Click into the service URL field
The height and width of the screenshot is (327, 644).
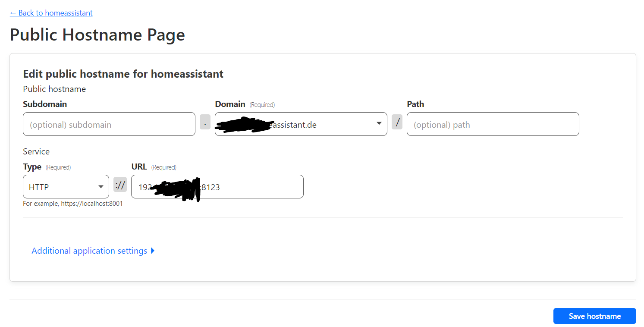click(217, 187)
